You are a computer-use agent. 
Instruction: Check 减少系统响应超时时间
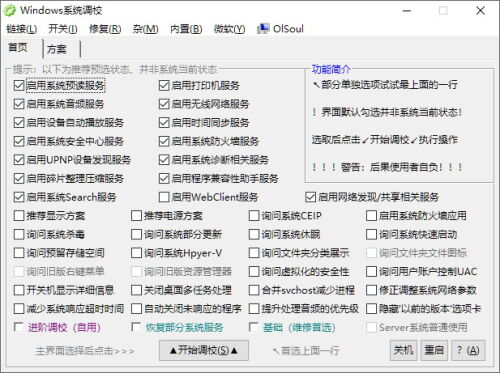click(x=19, y=309)
